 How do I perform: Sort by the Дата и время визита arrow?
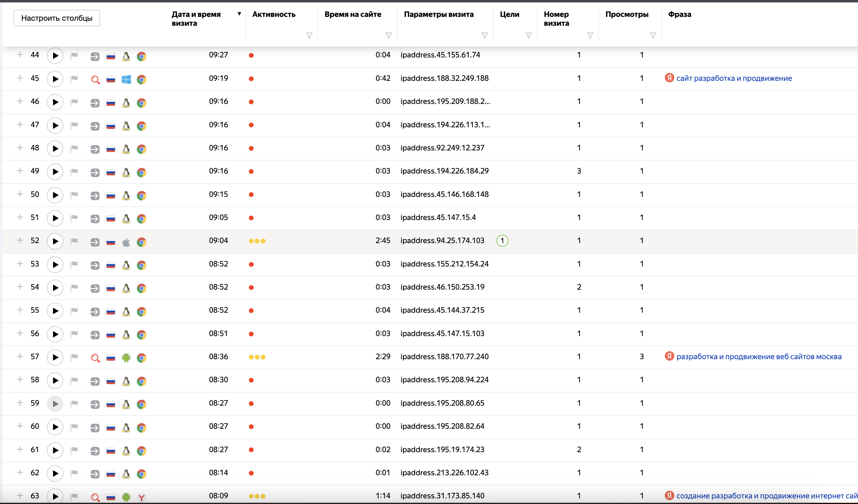coord(239,14)
